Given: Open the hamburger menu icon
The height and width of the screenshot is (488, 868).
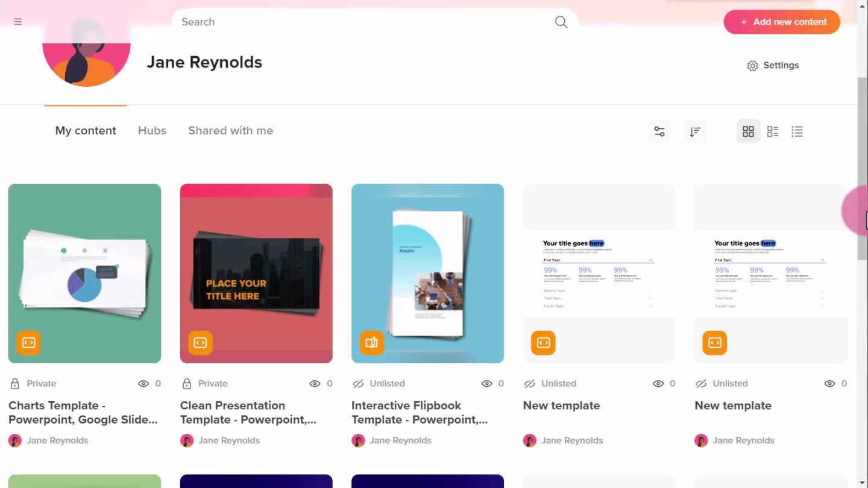Looking at the screenshot, I should click(x=18, y=22).
